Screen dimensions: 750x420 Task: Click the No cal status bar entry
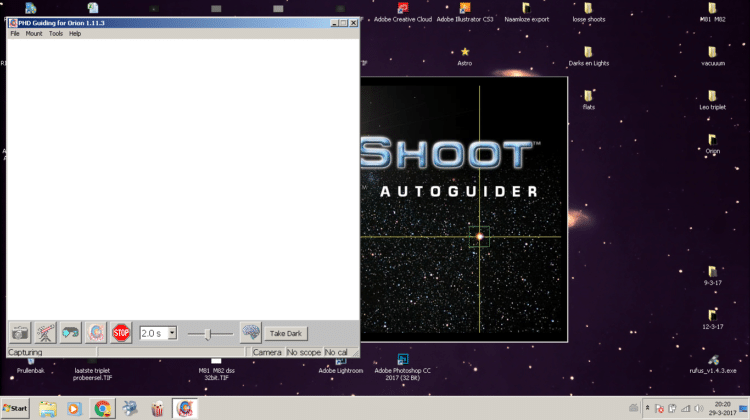336,353
